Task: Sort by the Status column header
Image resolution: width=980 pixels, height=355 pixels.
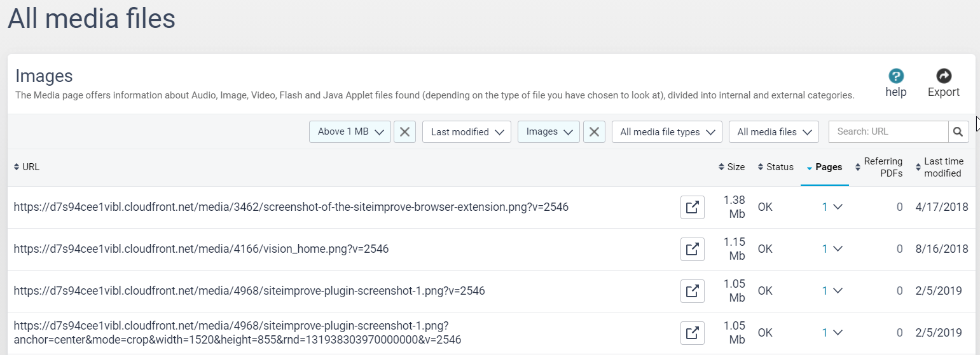Action: [x=776, y=167]
